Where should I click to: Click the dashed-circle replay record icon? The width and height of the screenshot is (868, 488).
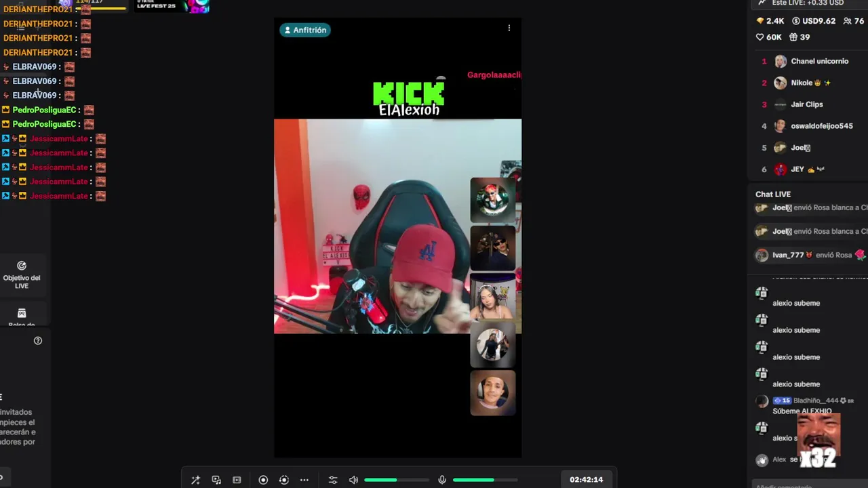pos(284,480)
